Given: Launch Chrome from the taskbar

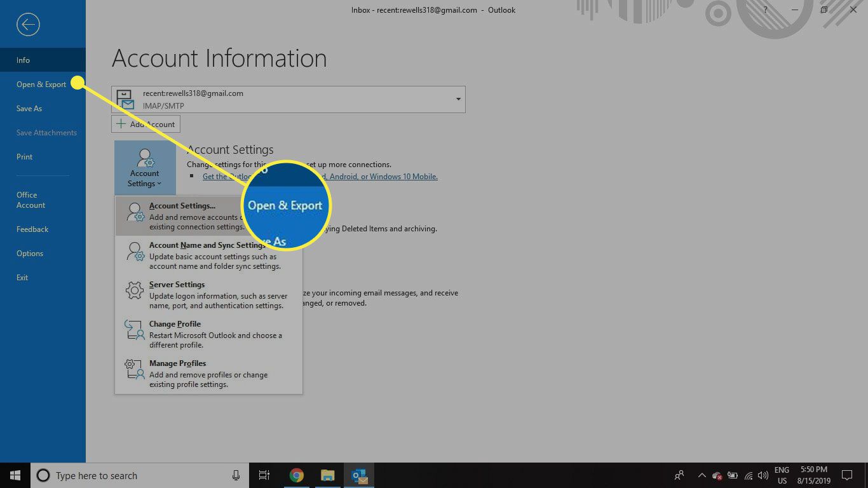Looking at the screenshot, I should [x=296, y=475].
